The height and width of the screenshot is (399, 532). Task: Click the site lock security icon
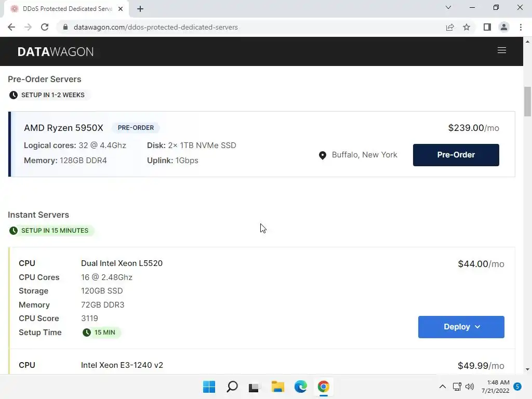[65, 27]
